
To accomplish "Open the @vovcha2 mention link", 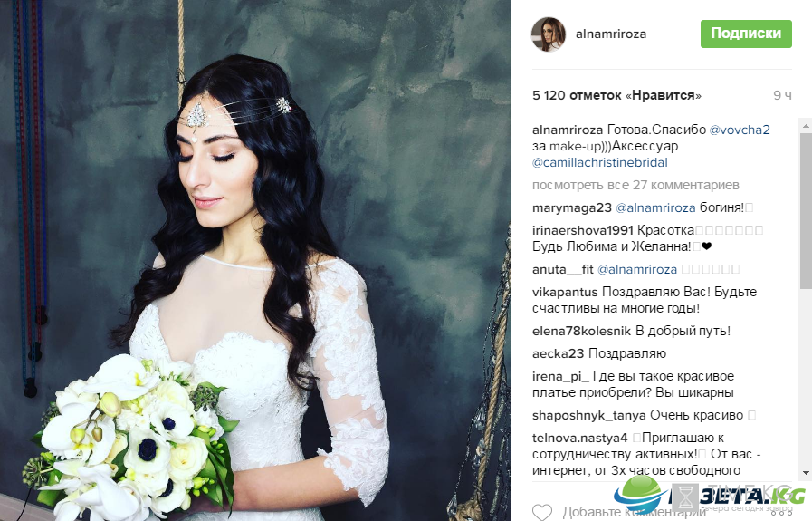I will tap(740, 130).
